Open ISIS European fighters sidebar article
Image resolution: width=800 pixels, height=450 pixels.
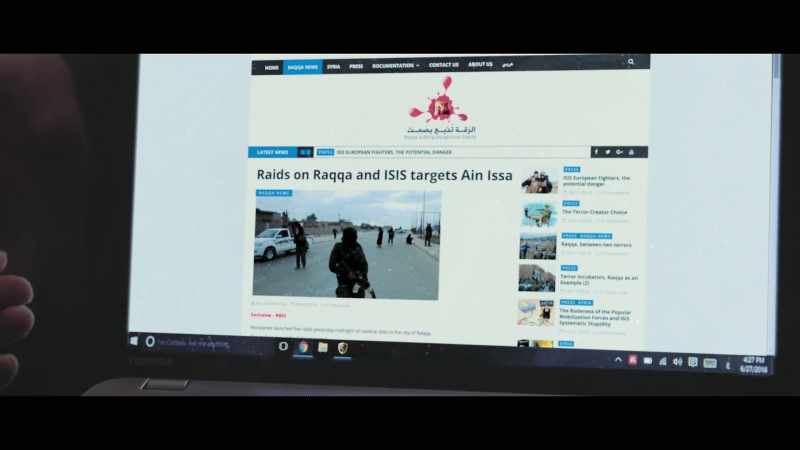coord(596,181)
